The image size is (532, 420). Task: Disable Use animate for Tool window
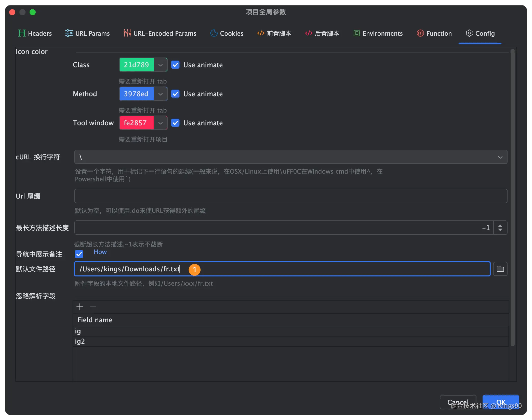pyautogui.click(x=175, y=123)
